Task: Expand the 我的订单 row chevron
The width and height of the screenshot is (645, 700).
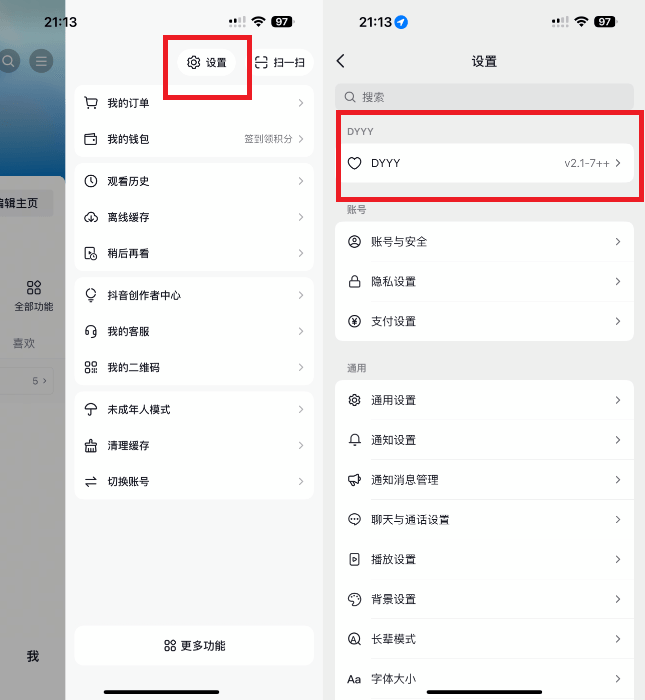Action: 301,103
